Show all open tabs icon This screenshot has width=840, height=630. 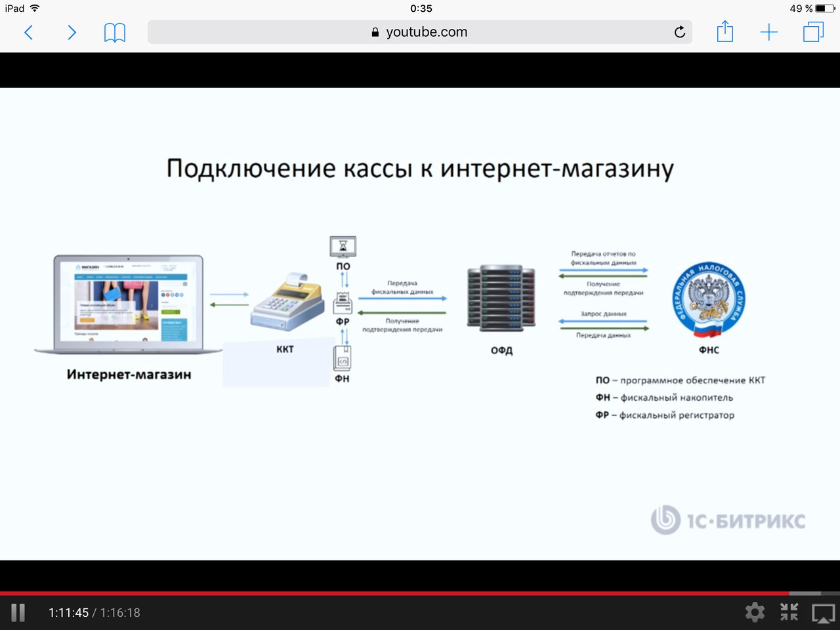coord(814,32)
